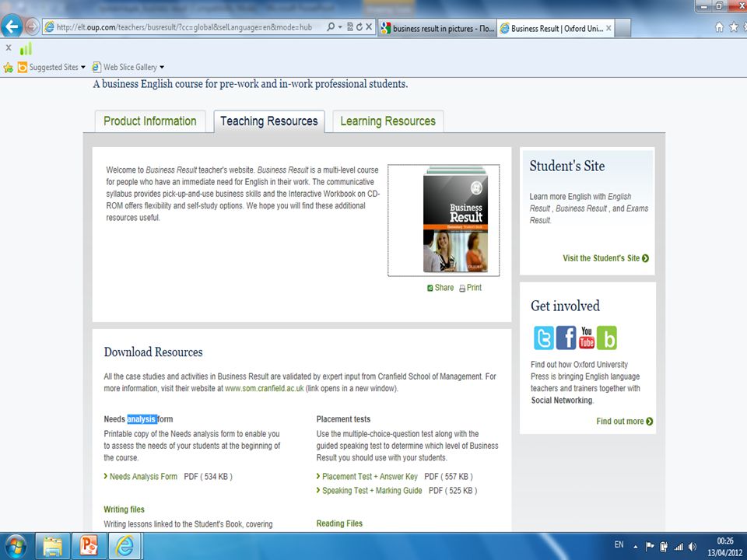This screenshot has height=560, width=747.
Task: Download Placement Test + Answer Key PDF
Action: point(370,476)
